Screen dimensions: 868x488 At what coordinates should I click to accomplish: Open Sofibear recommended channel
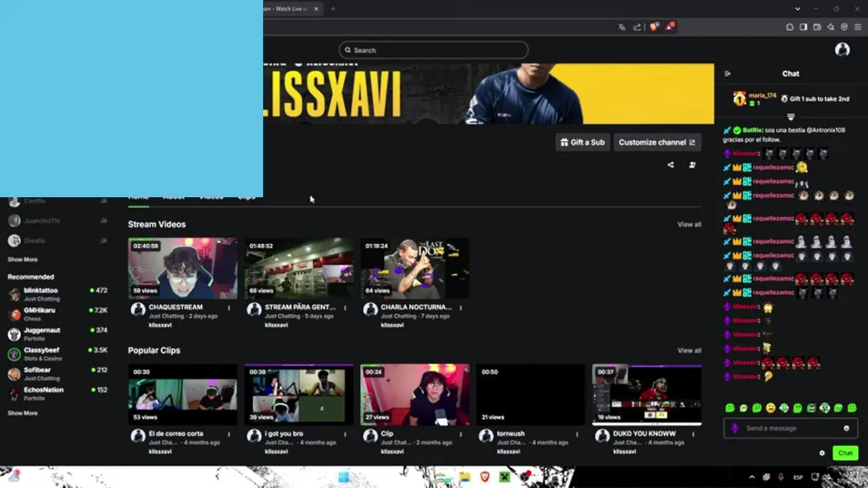pos(58,373)
